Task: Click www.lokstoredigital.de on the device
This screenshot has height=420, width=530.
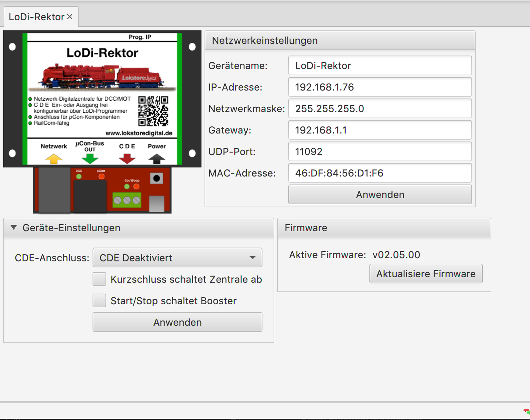Action: 139,133
